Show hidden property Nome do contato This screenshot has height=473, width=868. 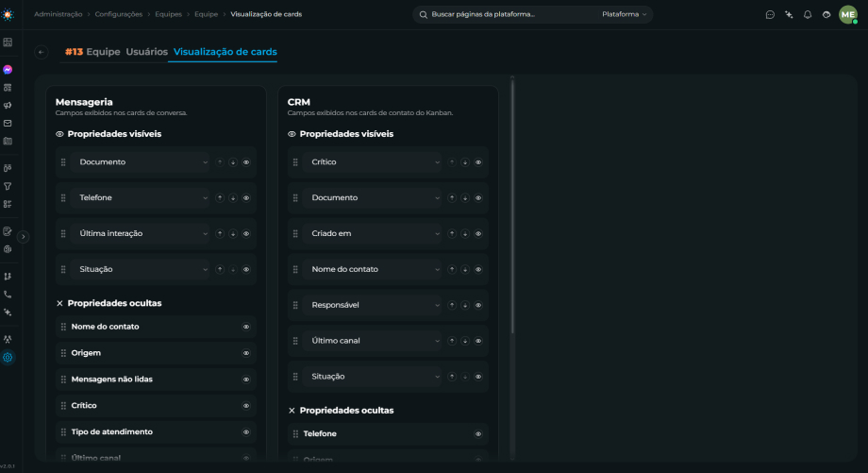coord(246,327)
